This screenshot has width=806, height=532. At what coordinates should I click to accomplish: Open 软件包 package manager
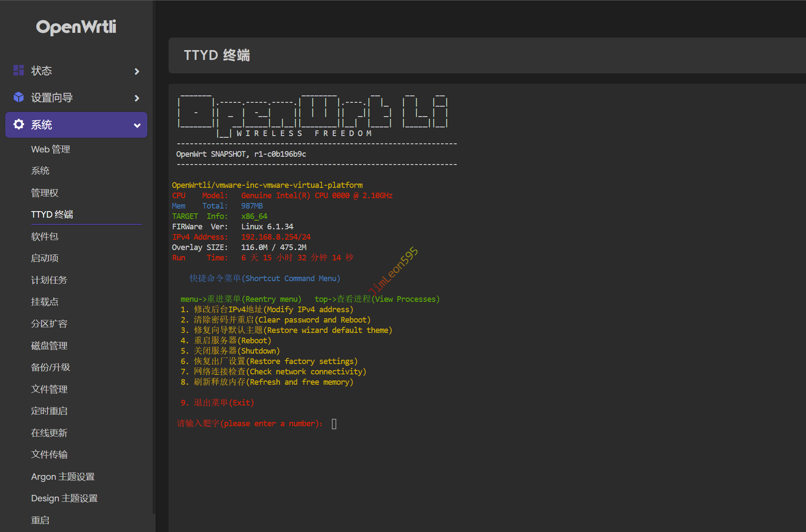45,237
